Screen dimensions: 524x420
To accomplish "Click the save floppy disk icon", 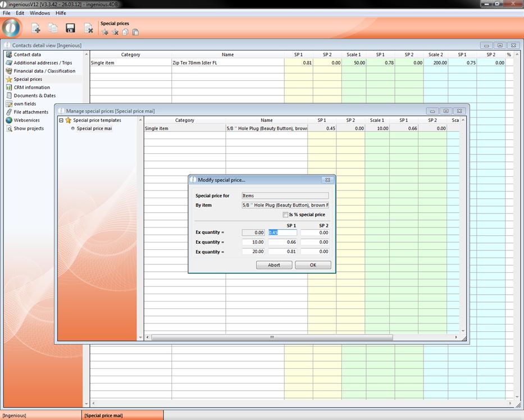I will tap(70, 28).
